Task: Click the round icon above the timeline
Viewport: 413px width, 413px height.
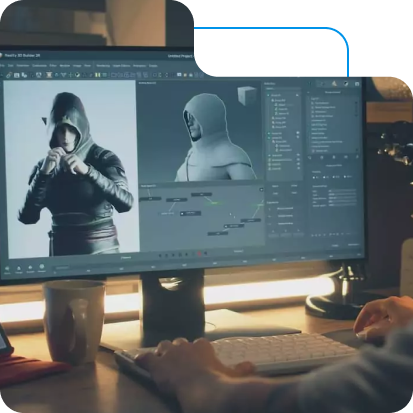Action: (x=42, y=267)
